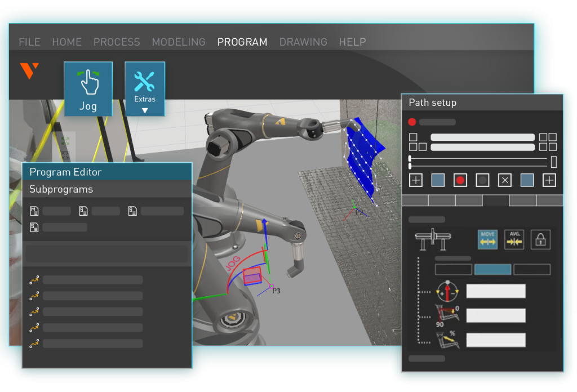Select the highlighted blue middle option segment

(492, 270)
